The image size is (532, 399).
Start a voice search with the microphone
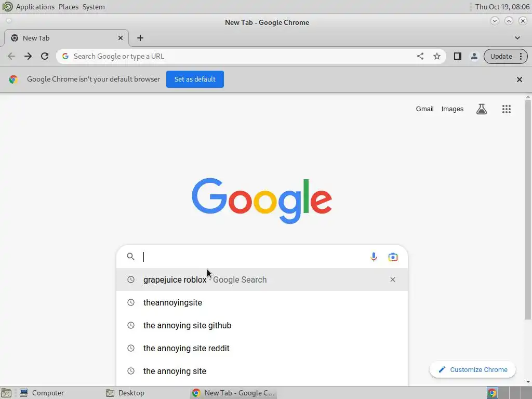(374, 257)
